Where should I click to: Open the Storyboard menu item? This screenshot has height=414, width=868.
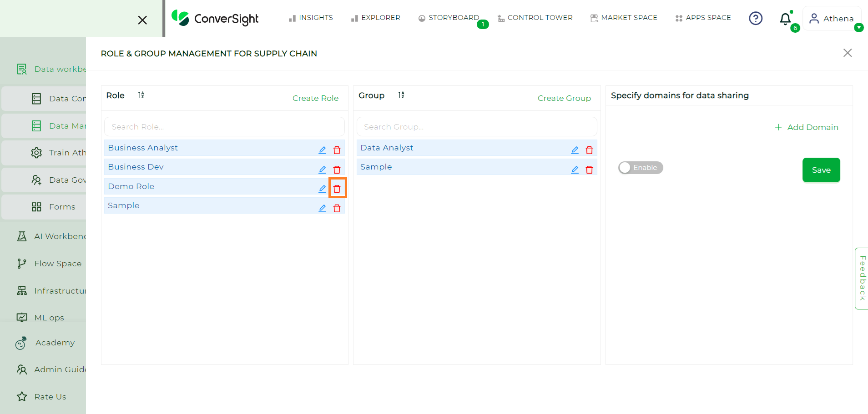click(449, 18)
